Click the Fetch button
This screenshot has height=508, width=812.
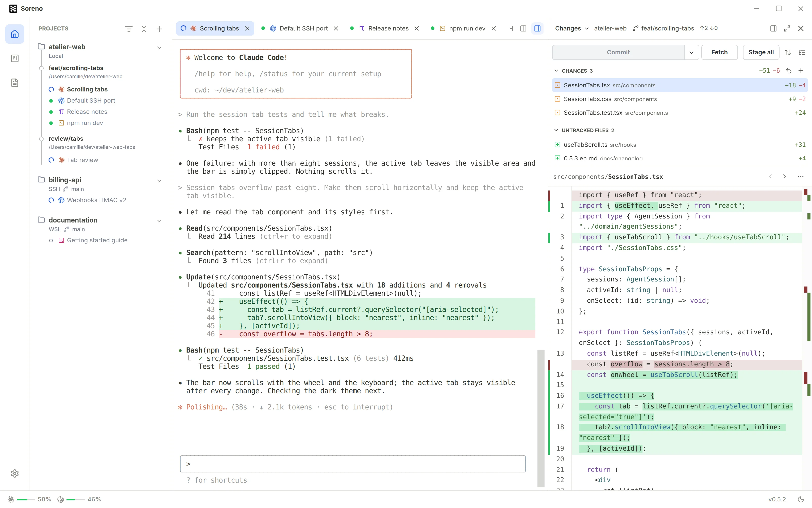(x=719, y=52)
